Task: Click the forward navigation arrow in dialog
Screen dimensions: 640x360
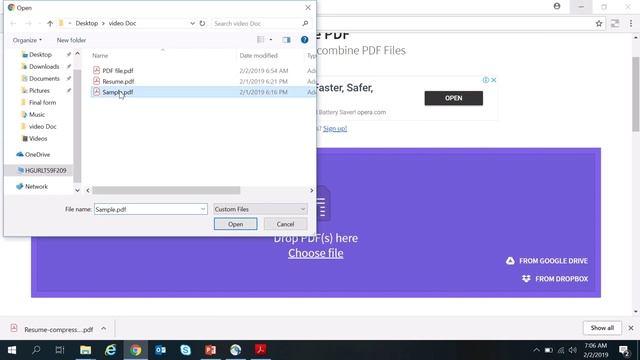Action: click(x=28, y=24)
